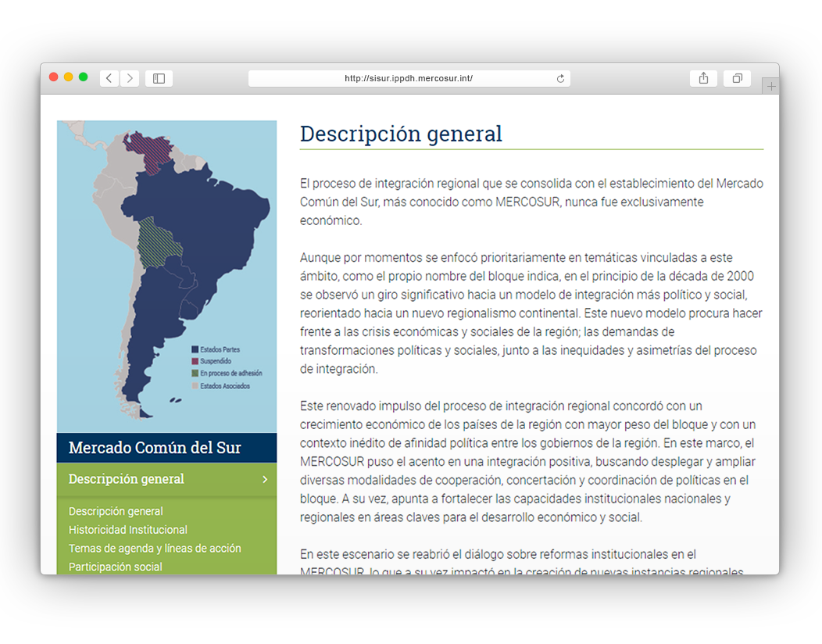This screenshot has height=644, width=822.
Task: Click the Estados Asociados legend color square
Action: (x=195, y=385)
